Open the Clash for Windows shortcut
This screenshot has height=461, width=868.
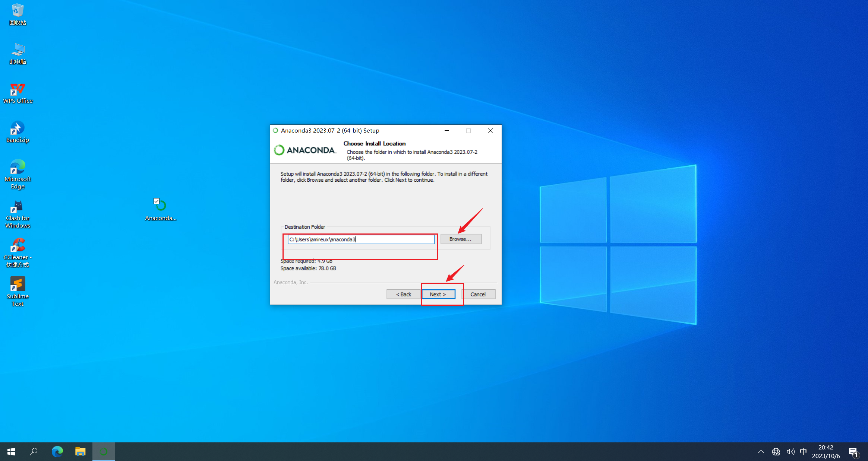(18, 207)
